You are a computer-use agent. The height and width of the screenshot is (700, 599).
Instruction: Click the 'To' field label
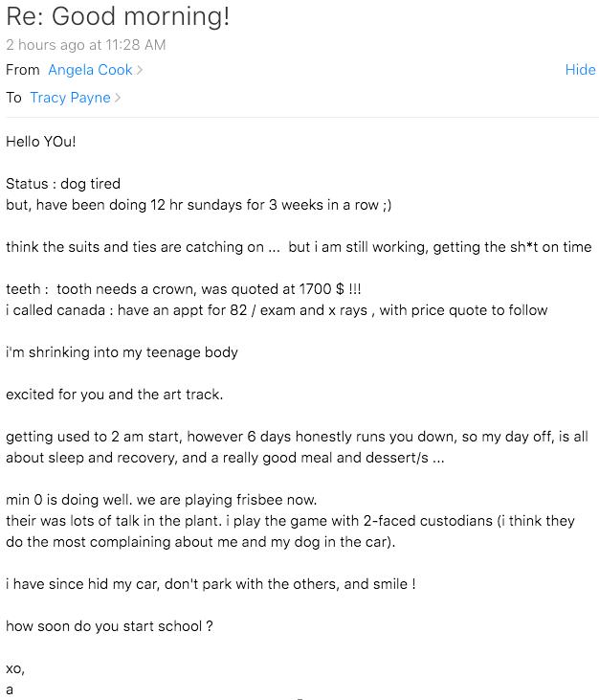click(x=13, y=98)
